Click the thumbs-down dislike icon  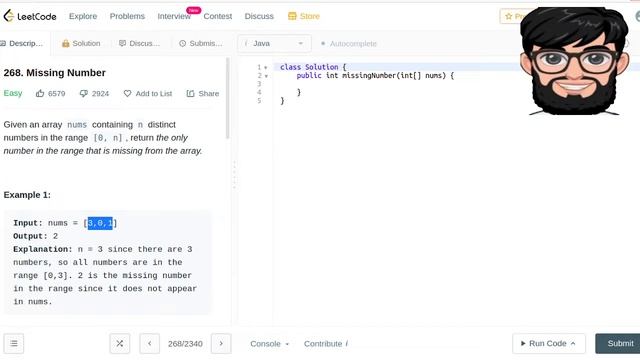point(84,93)
